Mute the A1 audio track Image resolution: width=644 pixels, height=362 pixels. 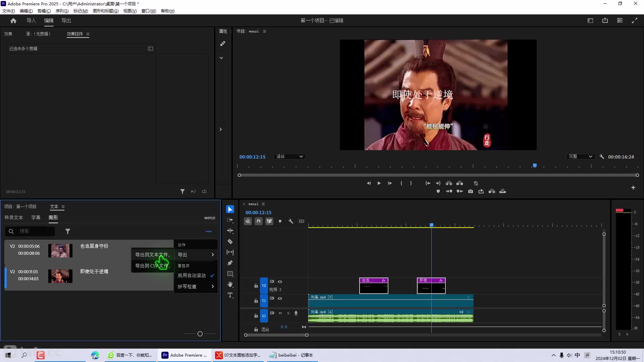(280, 313)
